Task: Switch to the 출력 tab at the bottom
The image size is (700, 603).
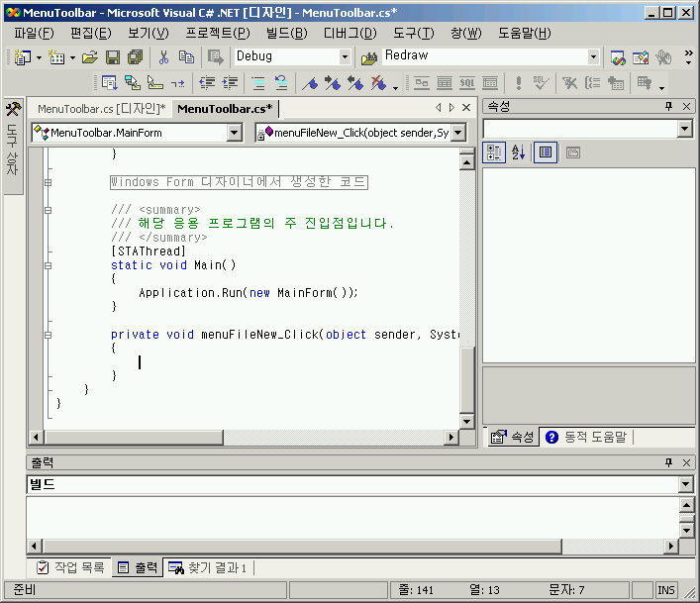Action: [138, 567]
